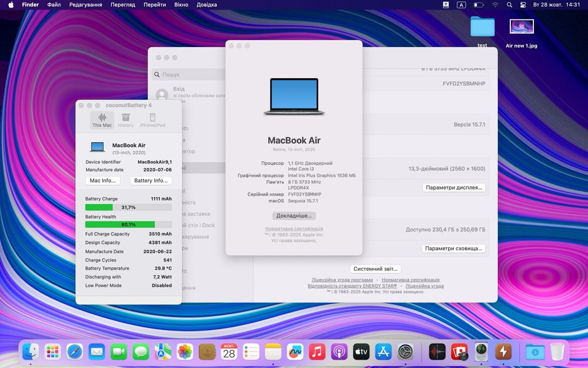Launch Photos from the Dock

tap(185, 352)
